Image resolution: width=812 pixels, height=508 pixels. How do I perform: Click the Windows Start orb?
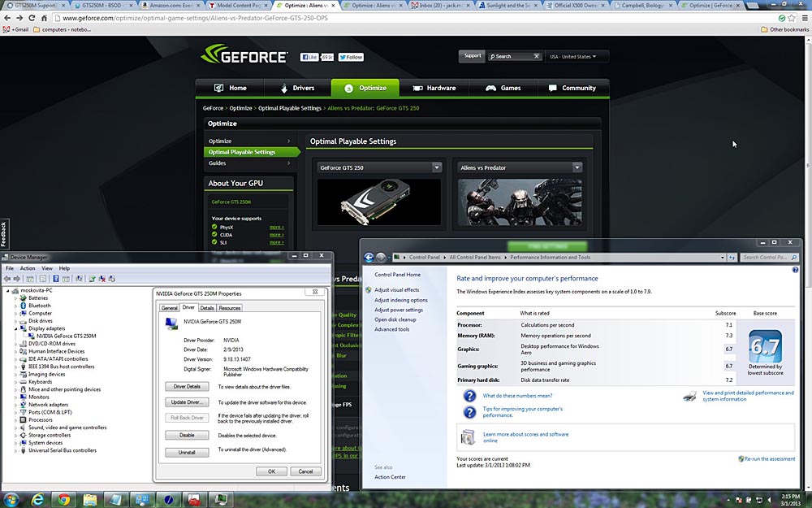point(12,498)
